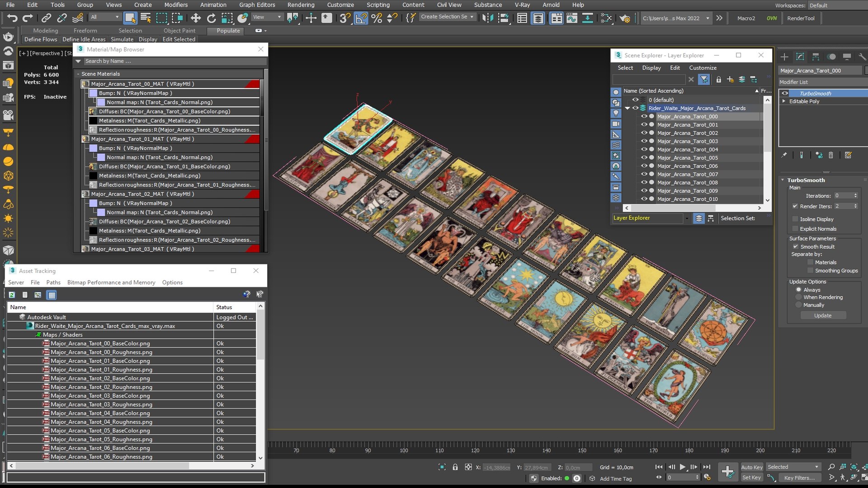
Task: Click the Asset Tracking table view icon
Action: tap(52, 295)
